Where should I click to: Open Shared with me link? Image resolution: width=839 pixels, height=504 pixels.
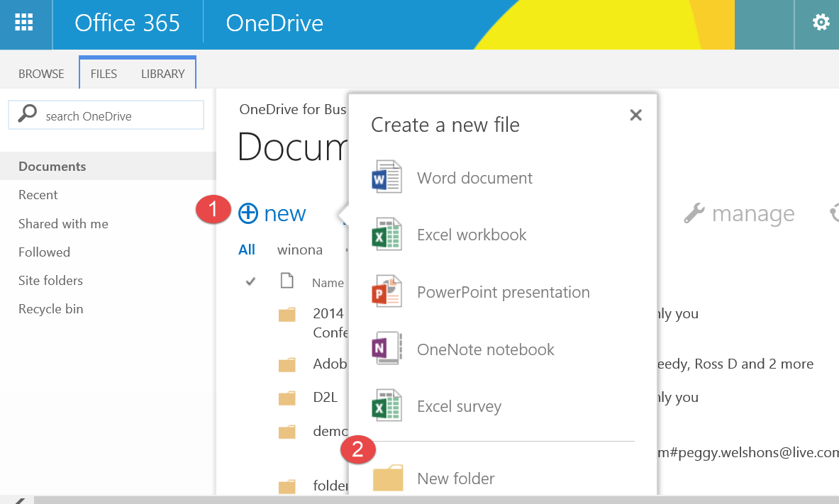[63, 224]
